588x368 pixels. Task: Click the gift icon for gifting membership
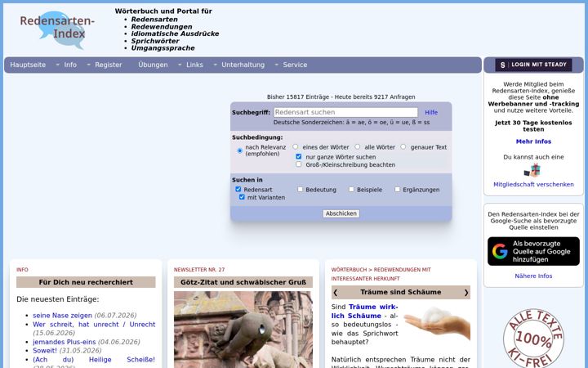[532, 170]
